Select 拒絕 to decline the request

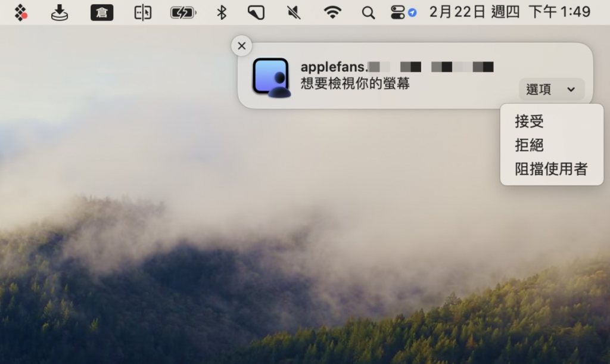click(530, 145)
